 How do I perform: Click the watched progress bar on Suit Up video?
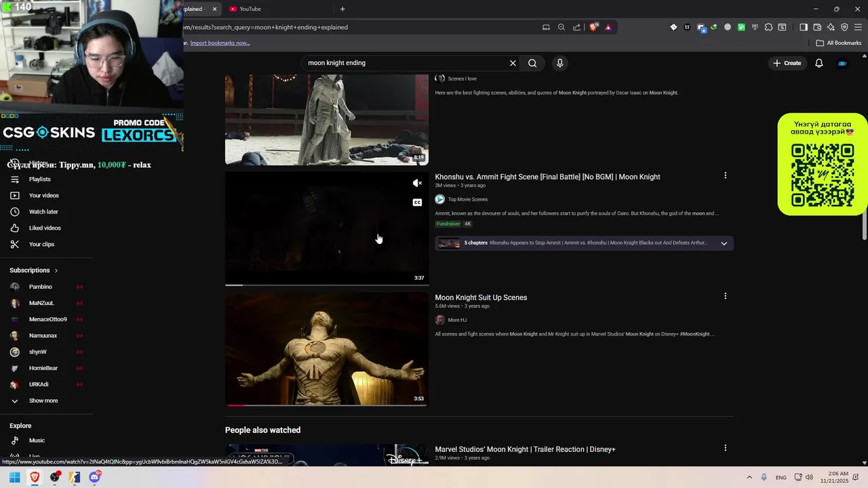(x=327, y=405)
